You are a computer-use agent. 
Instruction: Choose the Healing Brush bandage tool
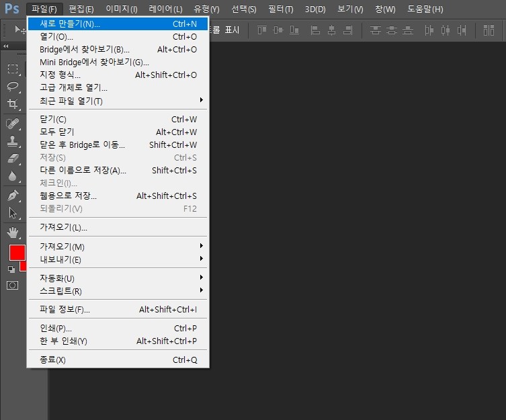tap(13, 124)
